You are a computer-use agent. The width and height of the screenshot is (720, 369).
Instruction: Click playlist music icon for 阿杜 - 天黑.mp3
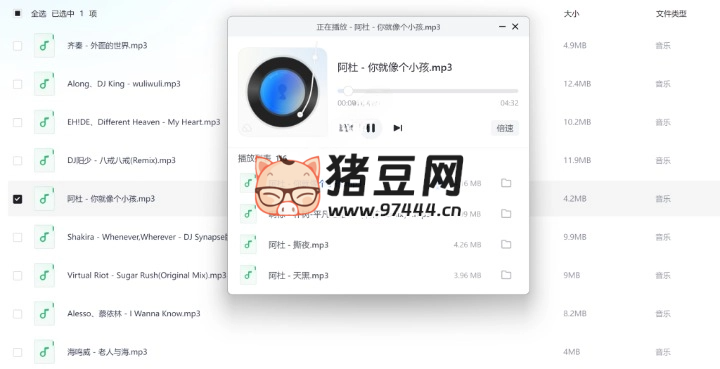tap(248, 275)
